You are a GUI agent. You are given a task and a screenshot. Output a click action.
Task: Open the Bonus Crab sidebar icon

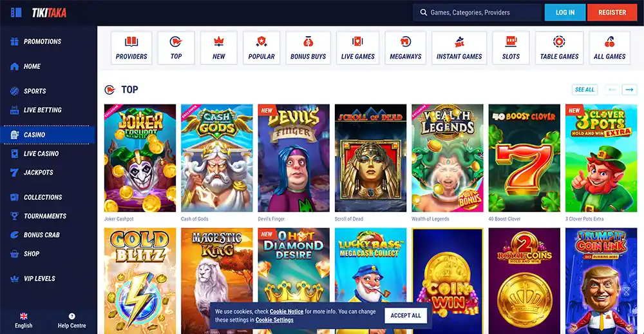(14, 235)
